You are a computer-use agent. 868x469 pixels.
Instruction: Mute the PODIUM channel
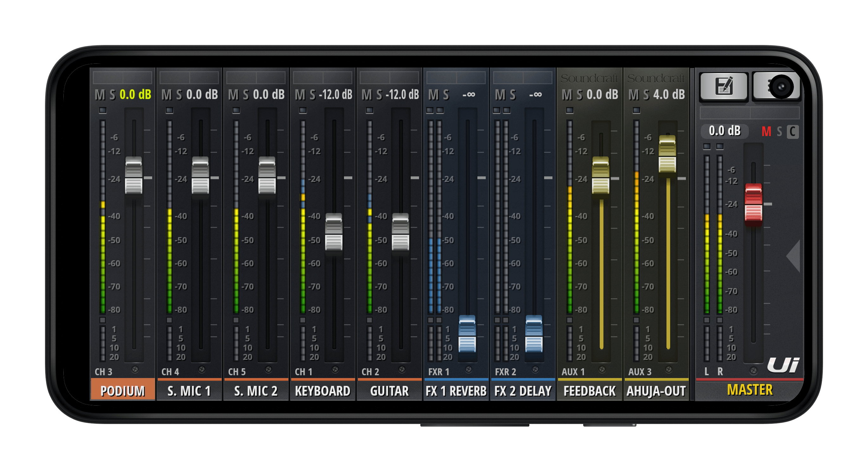(x=100, y=95)
